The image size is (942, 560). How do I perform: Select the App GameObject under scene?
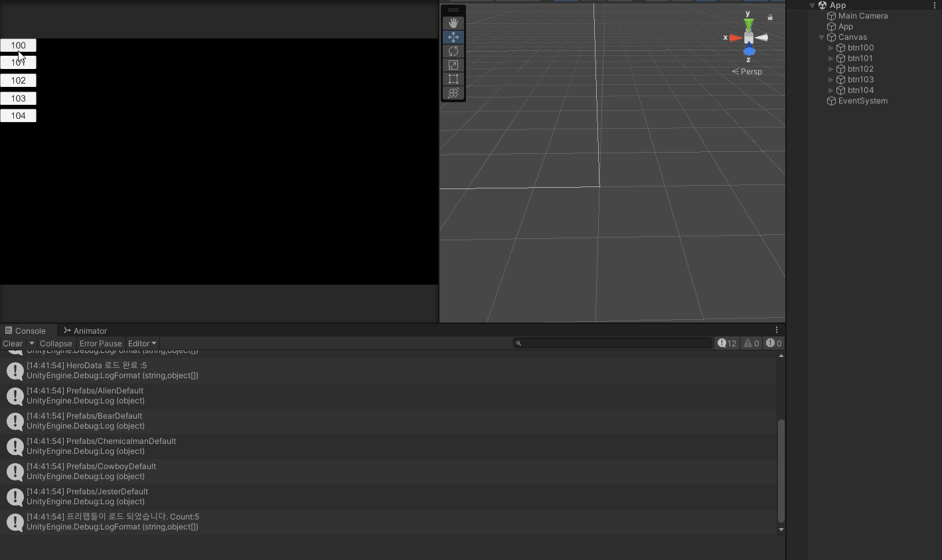point(845,27)
